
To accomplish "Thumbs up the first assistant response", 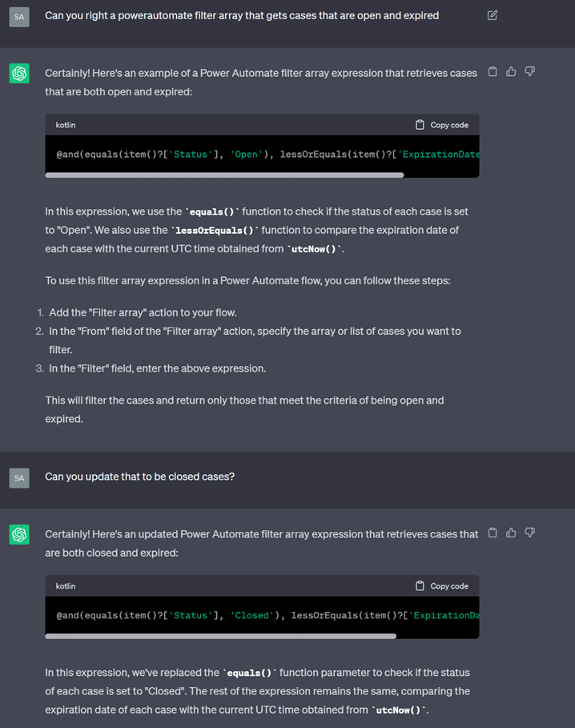I will coord(511,71).
